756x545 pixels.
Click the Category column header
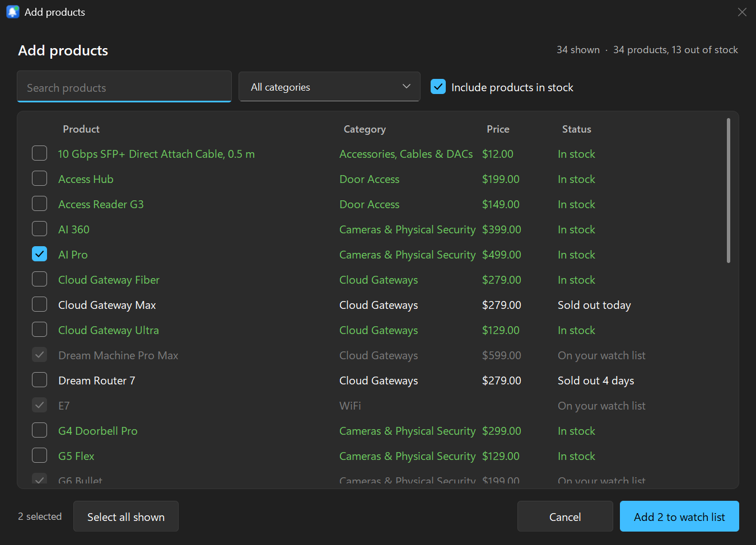(x=365, y=129)
